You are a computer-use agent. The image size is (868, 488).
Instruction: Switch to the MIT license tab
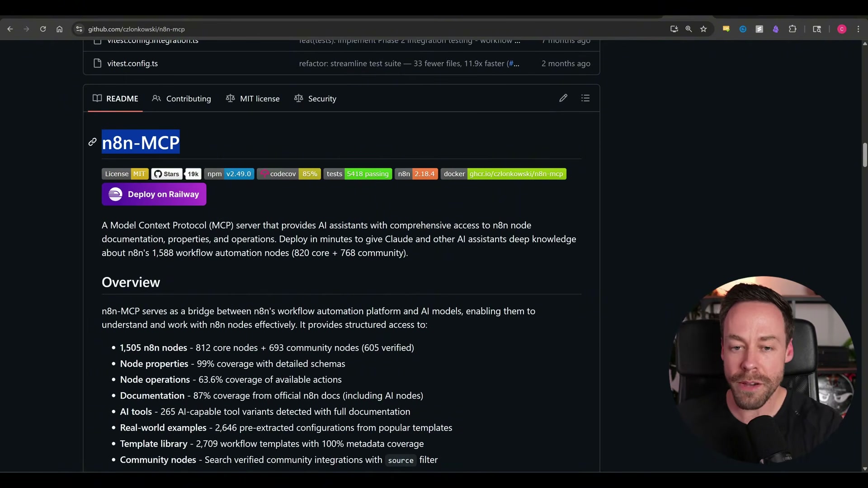pyautogui.click(x=253, y=99)
